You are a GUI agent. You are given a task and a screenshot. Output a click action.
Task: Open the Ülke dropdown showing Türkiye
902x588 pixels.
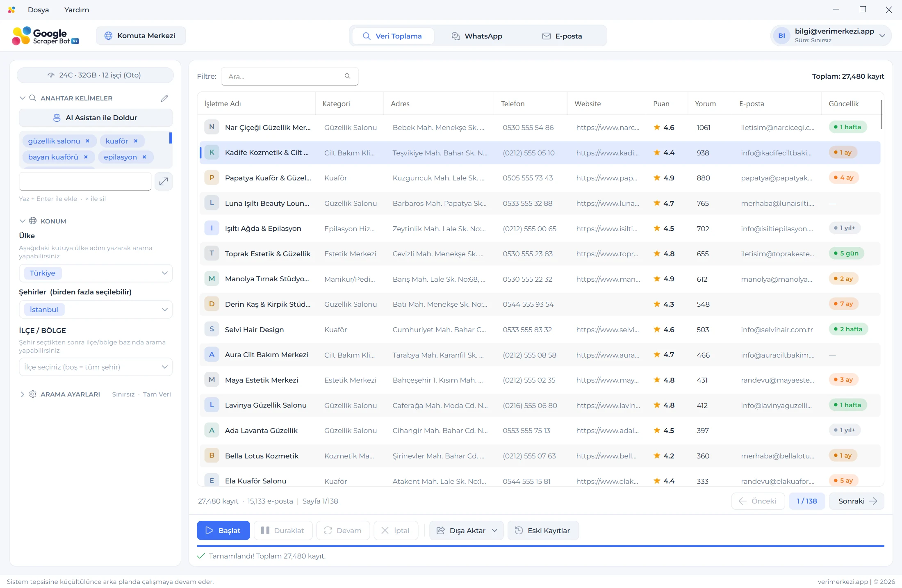coord(96,273)
